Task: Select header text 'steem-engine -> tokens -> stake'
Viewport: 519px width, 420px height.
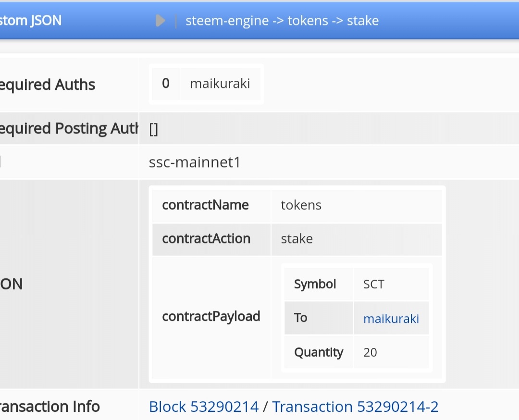Action: point(282,21)
